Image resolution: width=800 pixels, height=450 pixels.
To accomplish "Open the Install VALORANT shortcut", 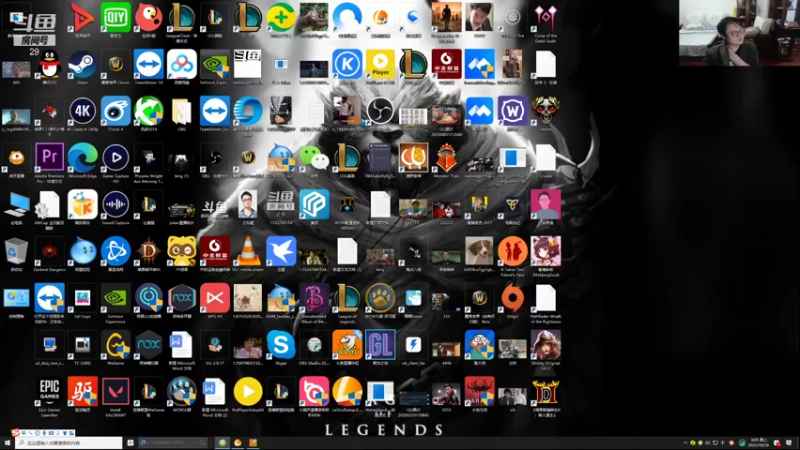I will [x=115, y=391].
